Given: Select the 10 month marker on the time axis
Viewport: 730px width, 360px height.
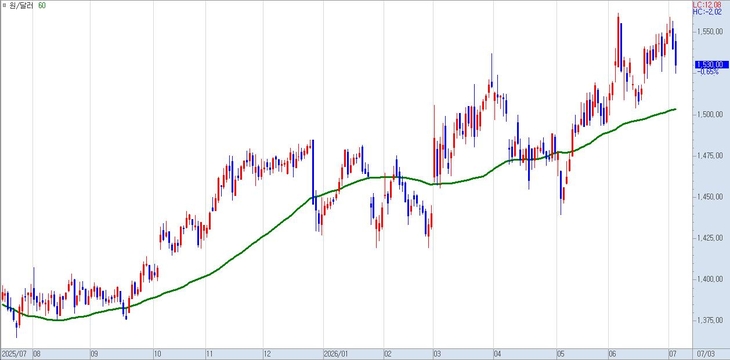Looking at the screenshot, I should [159, 353].
